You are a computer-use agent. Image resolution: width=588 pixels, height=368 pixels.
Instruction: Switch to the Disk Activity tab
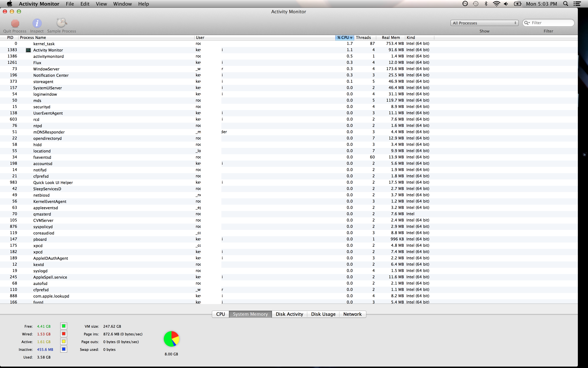coord(289,314)
